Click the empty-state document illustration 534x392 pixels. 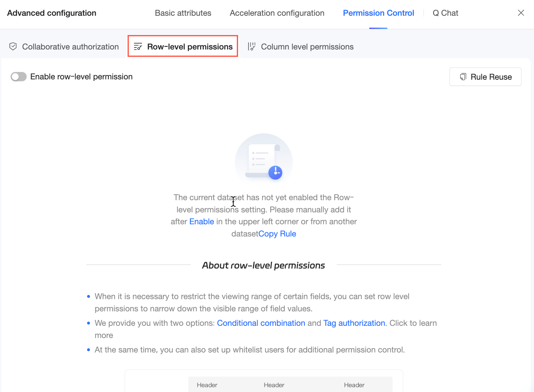point(264,158)
